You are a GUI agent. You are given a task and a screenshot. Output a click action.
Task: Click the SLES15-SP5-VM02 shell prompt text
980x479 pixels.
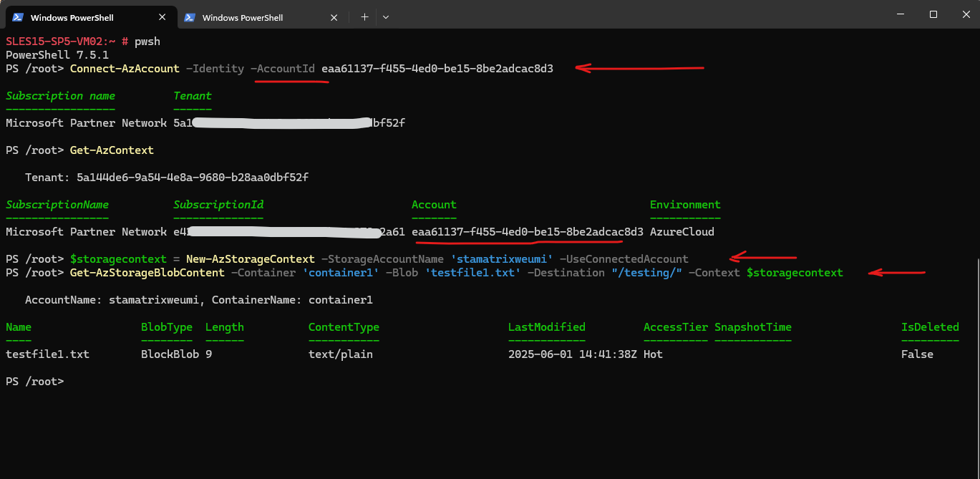tap(67, 42)
